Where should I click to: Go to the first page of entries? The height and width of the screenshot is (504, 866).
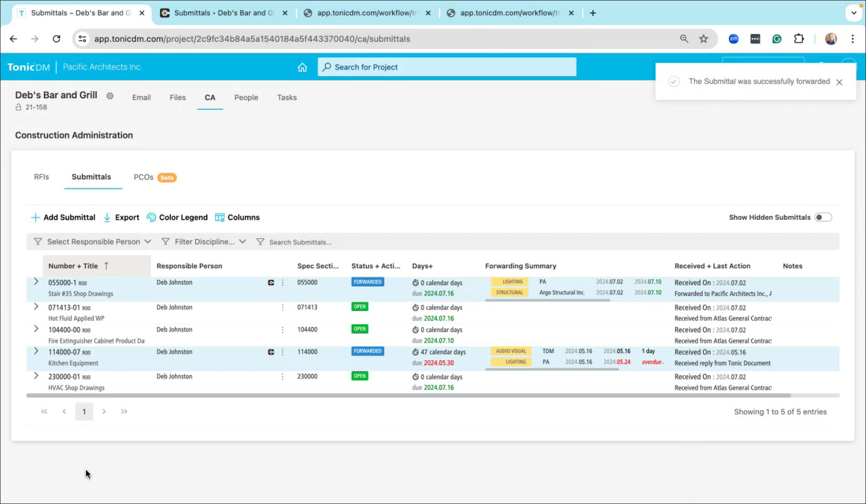44,411
